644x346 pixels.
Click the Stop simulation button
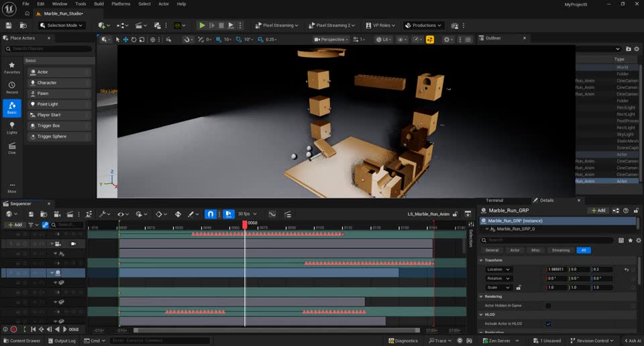coord(221,25)
